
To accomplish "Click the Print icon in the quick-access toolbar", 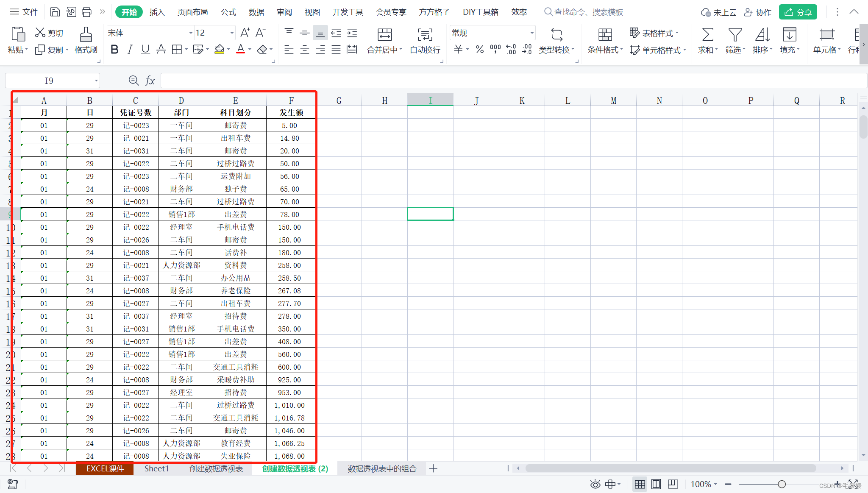I will (x=86, y=12).
